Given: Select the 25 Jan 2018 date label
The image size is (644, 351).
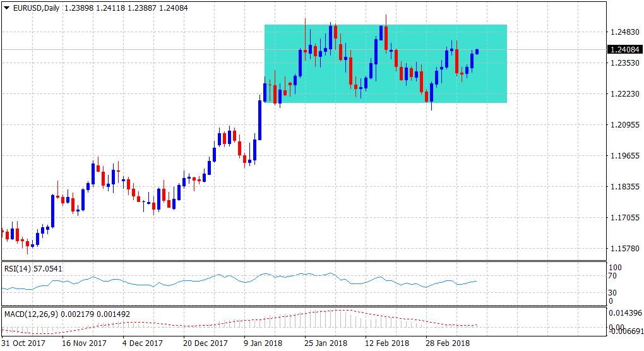Looking at the screenshot, I should coord(325,343).
